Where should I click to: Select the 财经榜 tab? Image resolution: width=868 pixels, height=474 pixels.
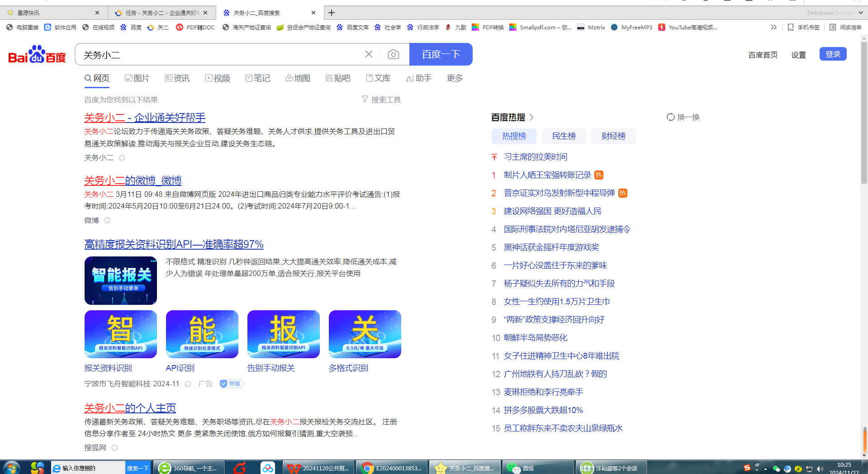point(614,136)
